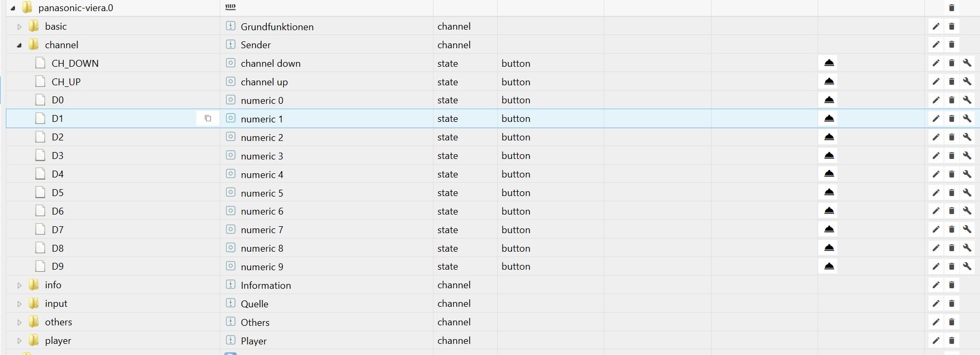This screenshot has width=980, height=355.
Task: Collapse the panasonic-viera.0 tree node
Action: tap(13, 8)
